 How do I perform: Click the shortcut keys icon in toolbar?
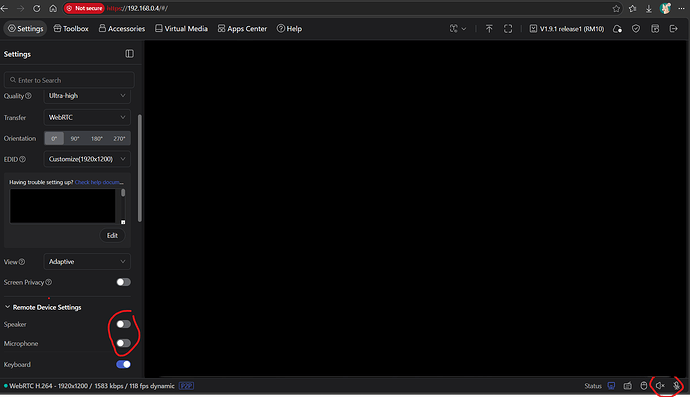453,29
